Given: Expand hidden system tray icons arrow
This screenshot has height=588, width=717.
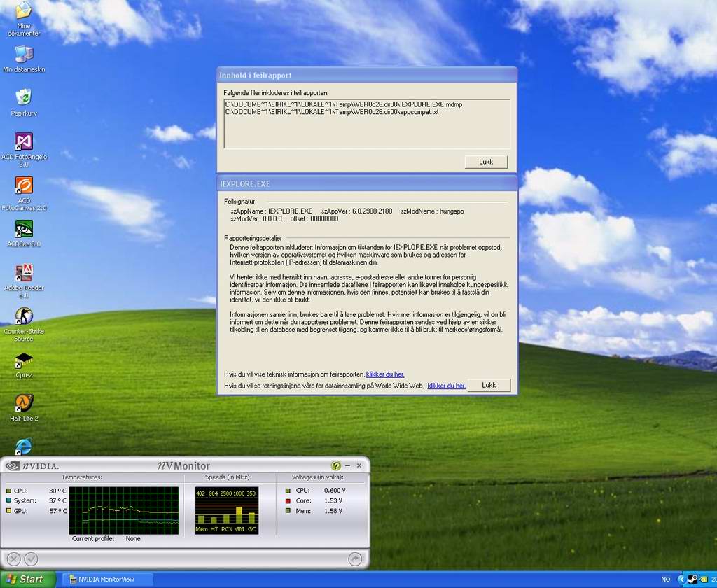Looking at the screenshot, I should [x=681, y=580].
